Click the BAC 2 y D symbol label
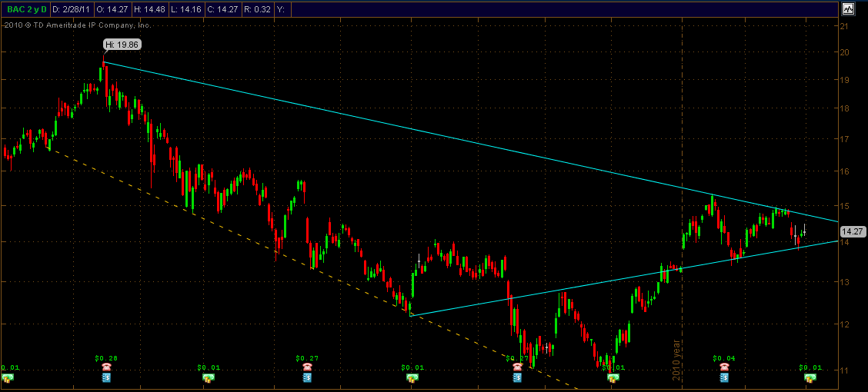This screenshot has width=868, height=392. click(x=27, y=9)
